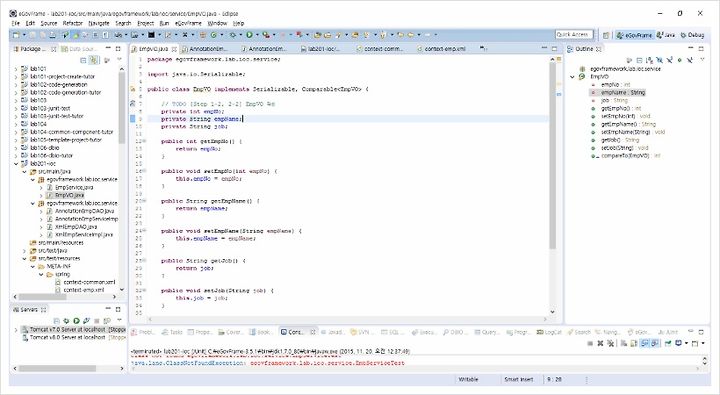Collapse EmpVO class in Outline
The width and height of the screenshot is (720, 395).
(x=573, y=77)
